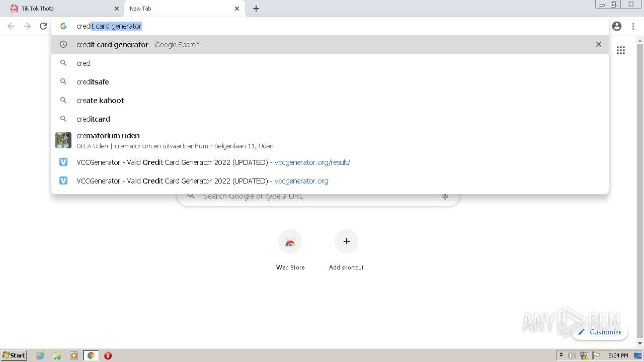Viewport: 644px width, 362px height.
Task: Launch Internet Explorer from the taskbar
Action: [40, 355]
